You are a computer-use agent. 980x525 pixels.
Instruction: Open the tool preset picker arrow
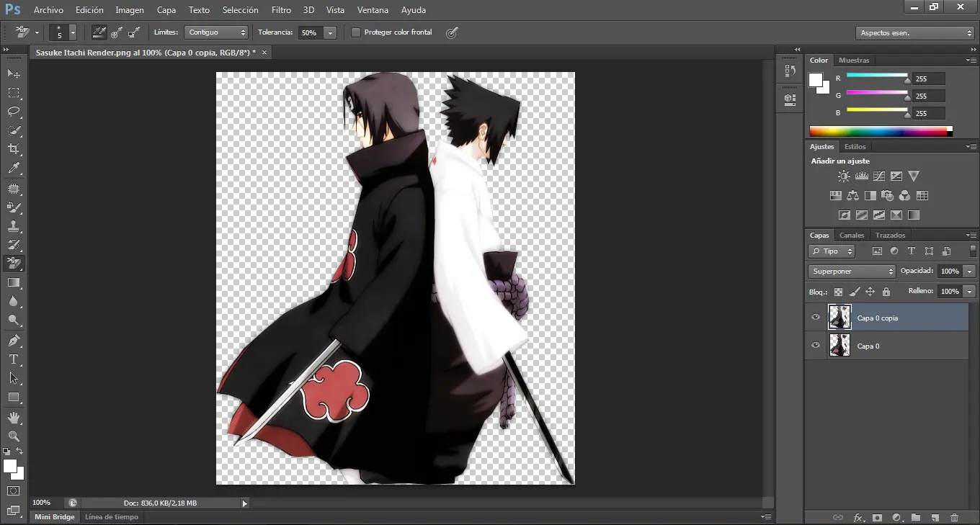pos(37,33)
